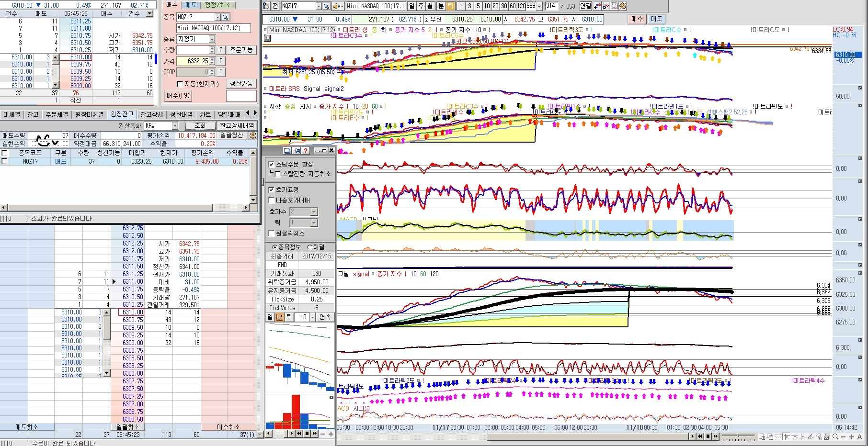Click the play button on chart bottom scrollbar
The height and width of the screenshot is (446, 868).
point(693,436)
